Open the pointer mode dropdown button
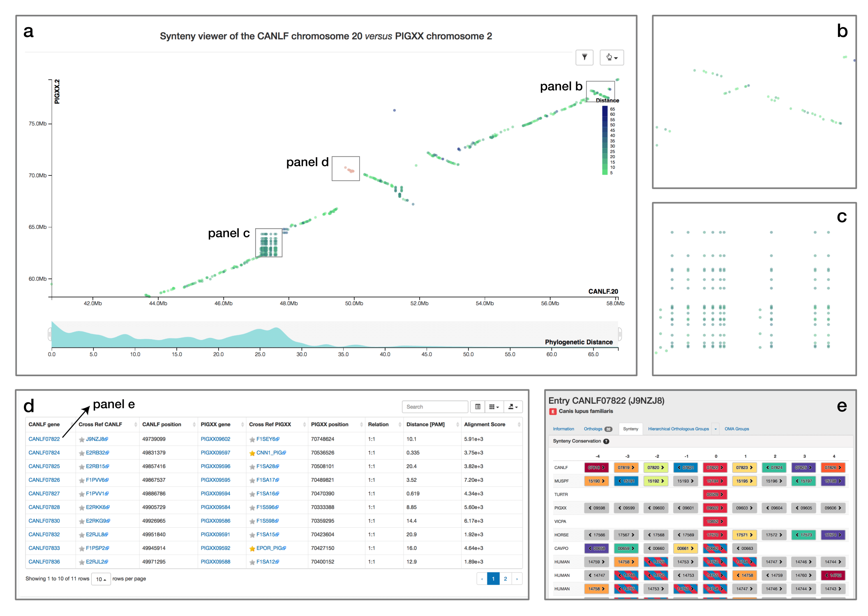The height and width of the screenshot is (616, 868). pos(612,57)
